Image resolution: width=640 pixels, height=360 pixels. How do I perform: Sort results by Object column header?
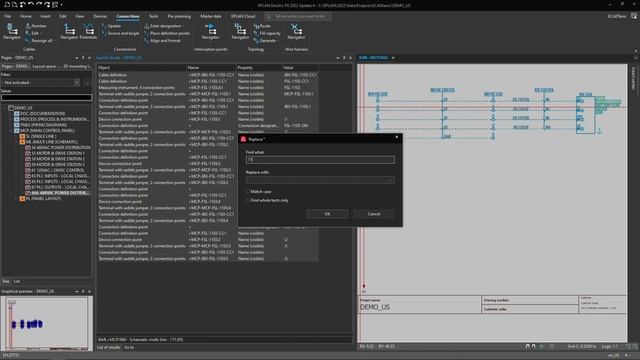pyautogui.click(x=141, y=68)
